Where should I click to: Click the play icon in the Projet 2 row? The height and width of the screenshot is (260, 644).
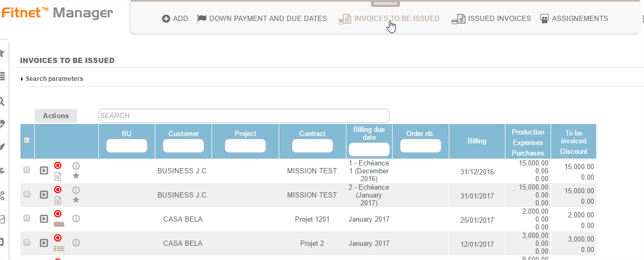point(44,243)
